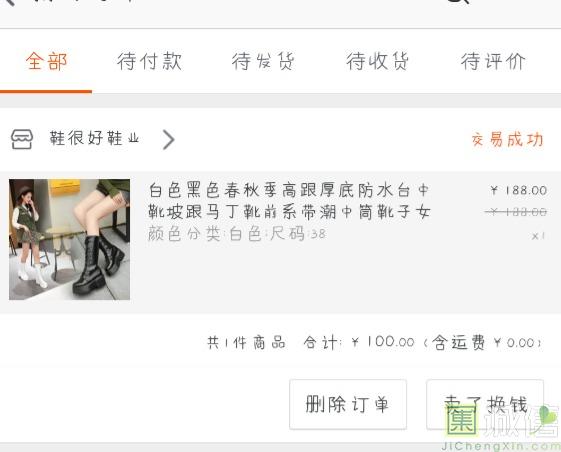Open the search icon at top
Viewport: 561px width, 452px height.
point(459,2)
